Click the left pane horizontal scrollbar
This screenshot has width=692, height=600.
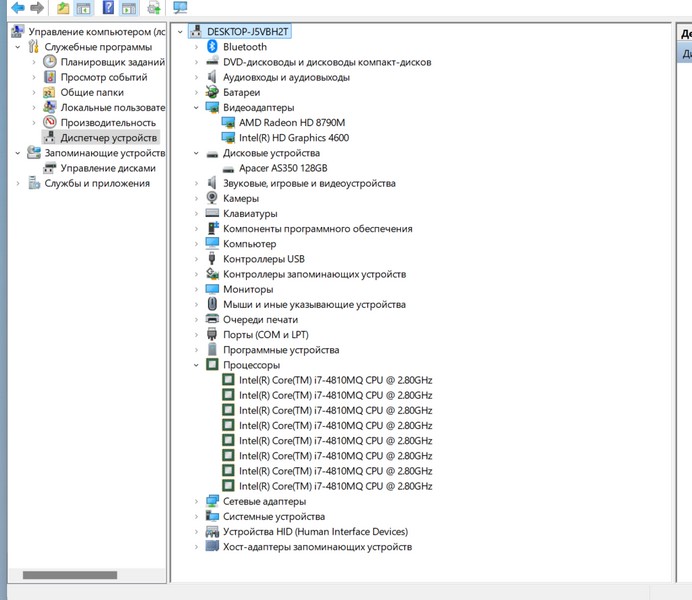click(70, 575)
